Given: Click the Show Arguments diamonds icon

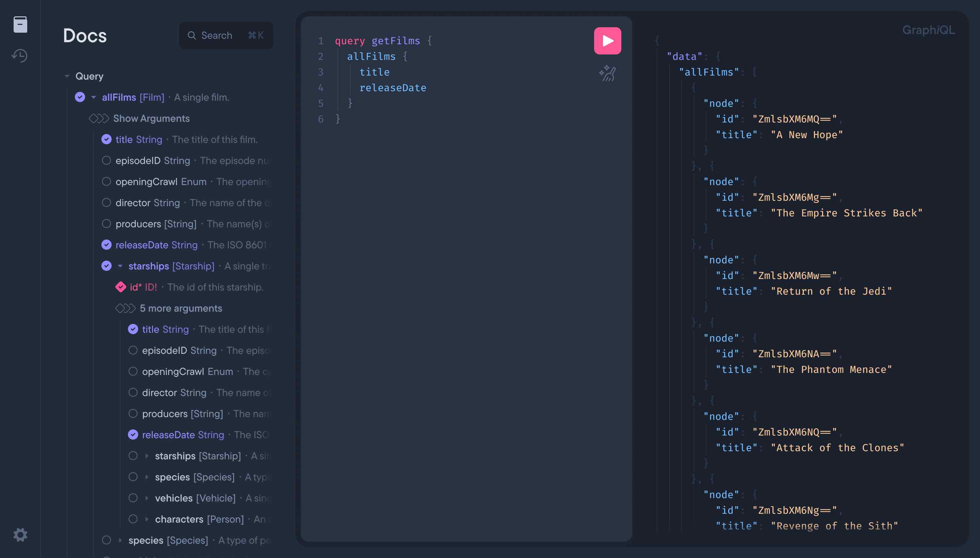Looking at the screenshot, I should (99, 118).
